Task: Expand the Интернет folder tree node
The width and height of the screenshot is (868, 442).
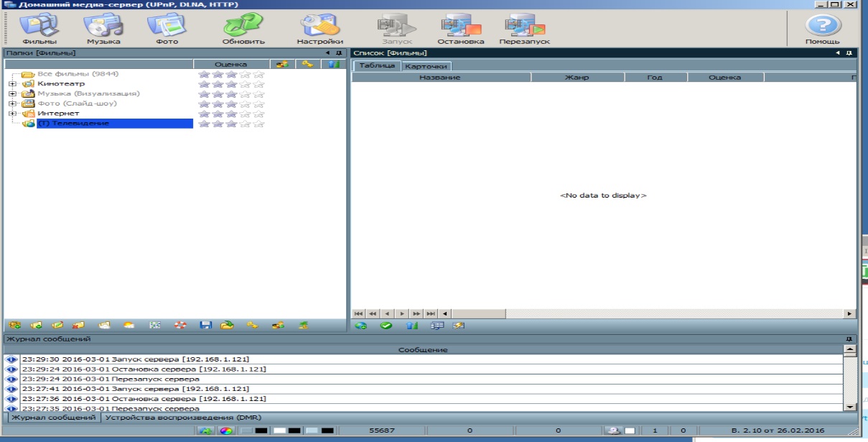Action: (12, 114)
